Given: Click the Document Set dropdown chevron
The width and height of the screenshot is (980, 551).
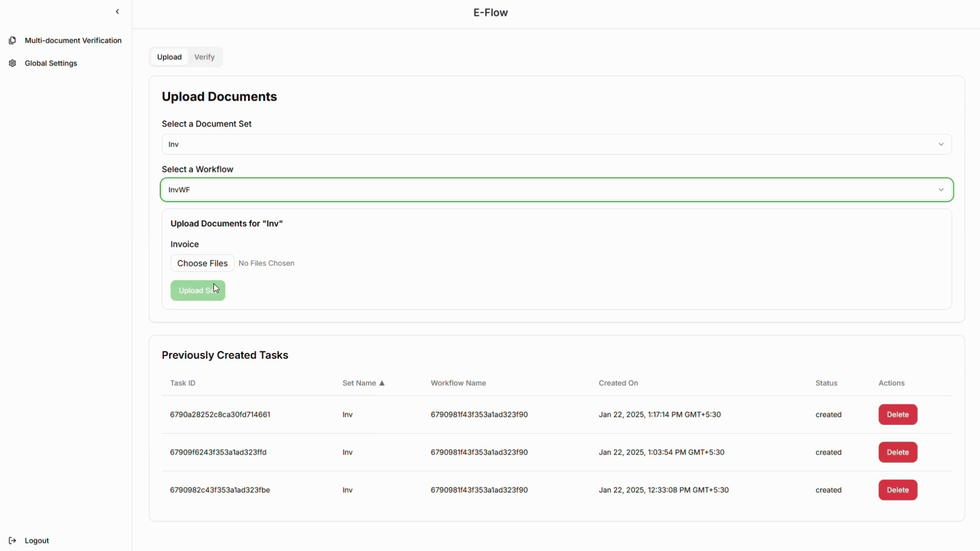Looking at the screenshot, I should (x=941, y=144).
